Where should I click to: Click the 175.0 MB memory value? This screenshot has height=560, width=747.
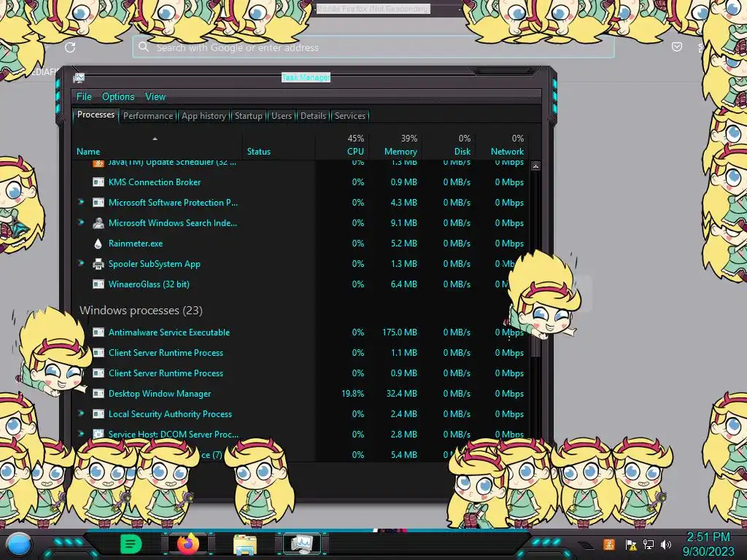pos(399,332)
